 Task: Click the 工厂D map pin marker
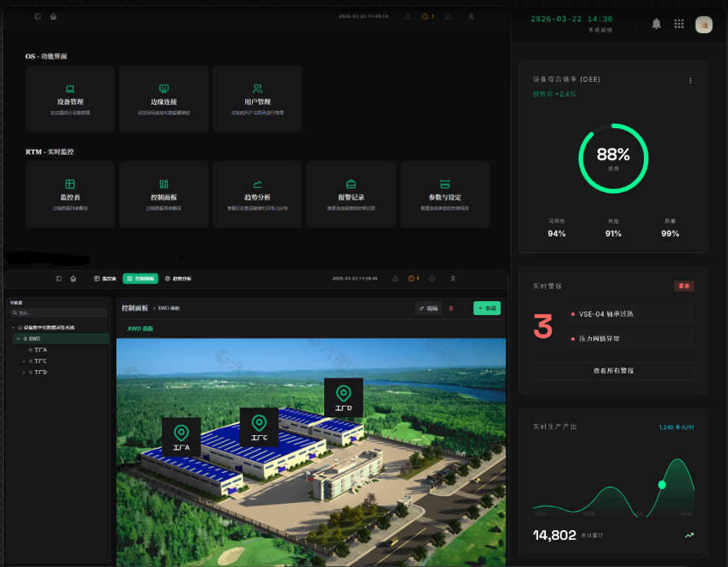tap(343, 397)
